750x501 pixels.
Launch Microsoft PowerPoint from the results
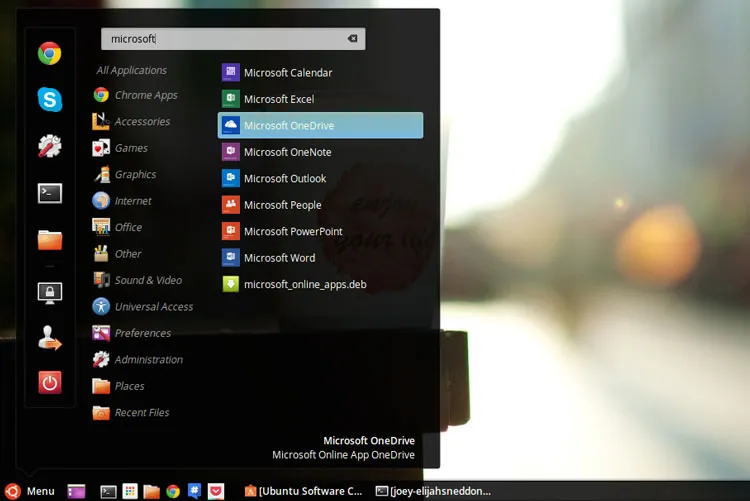coord(292,231)
